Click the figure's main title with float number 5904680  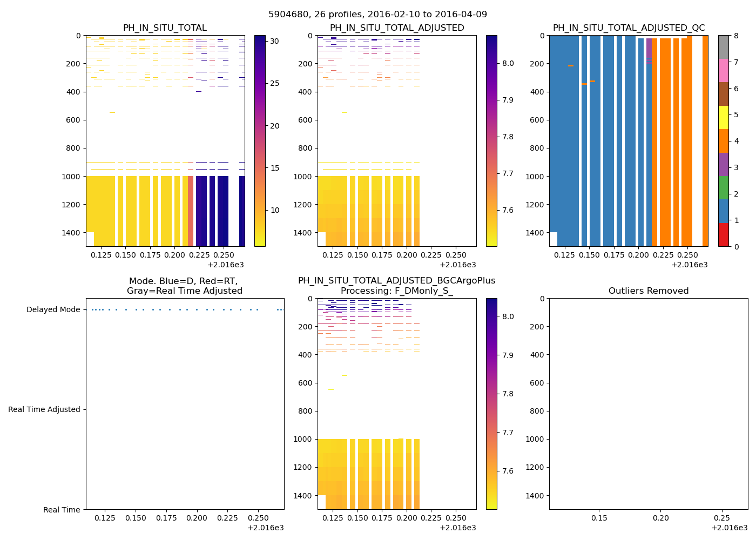coord(377,15)
